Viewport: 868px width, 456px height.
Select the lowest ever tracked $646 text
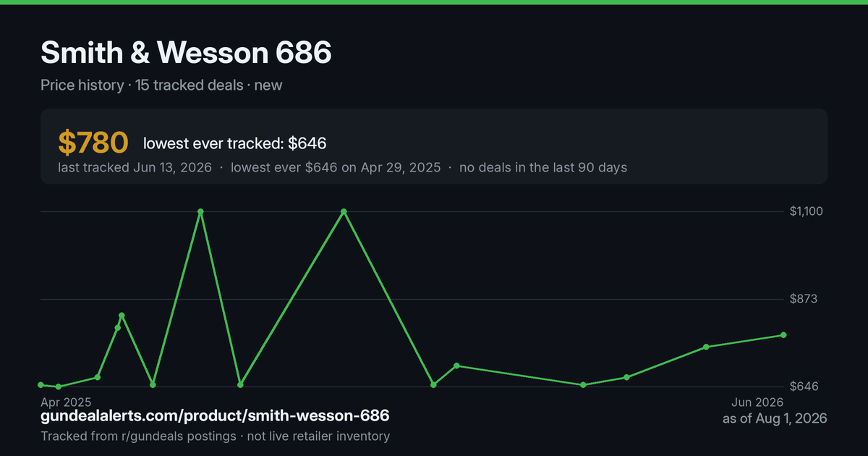[x=235, y=144]
